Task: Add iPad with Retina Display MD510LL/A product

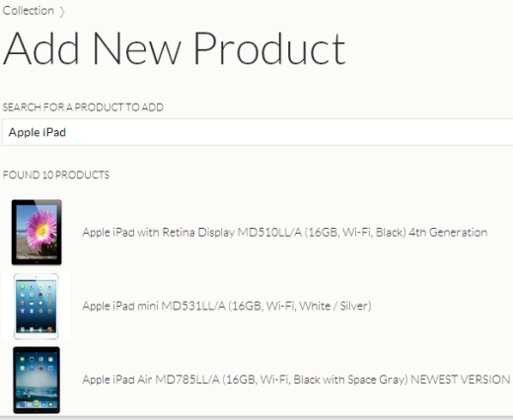Action: coord(285,233)
